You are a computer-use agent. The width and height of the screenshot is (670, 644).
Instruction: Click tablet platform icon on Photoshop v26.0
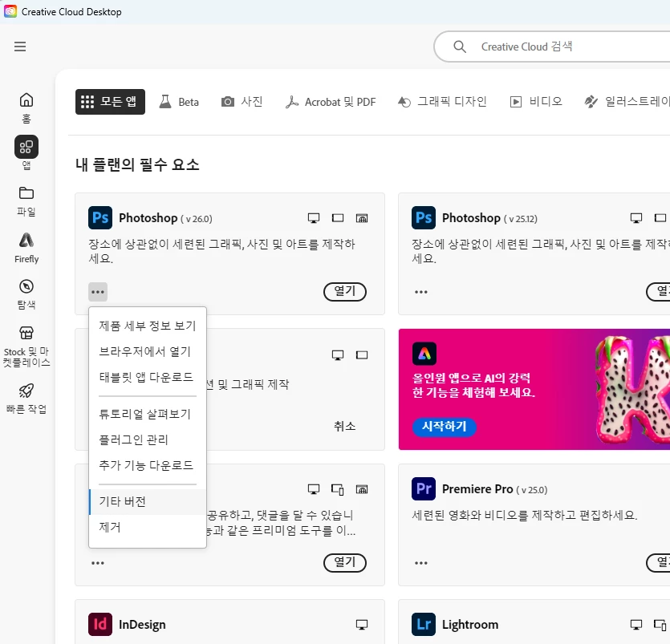point(338,218)
